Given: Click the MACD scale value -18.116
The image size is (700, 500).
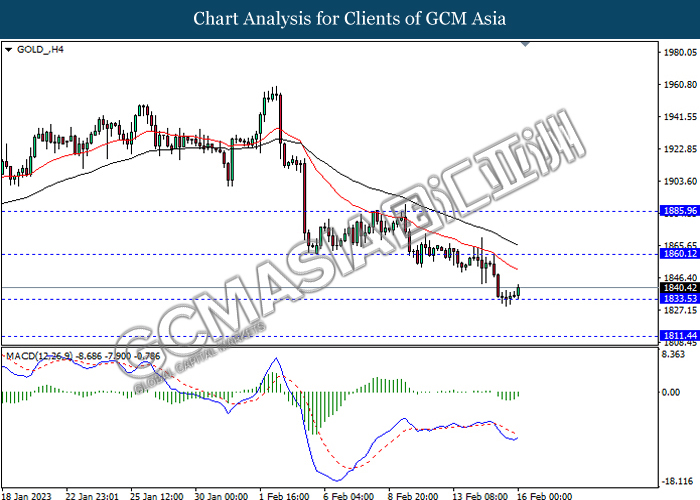Looking at the screenshot, I should [x=677, y=481].
